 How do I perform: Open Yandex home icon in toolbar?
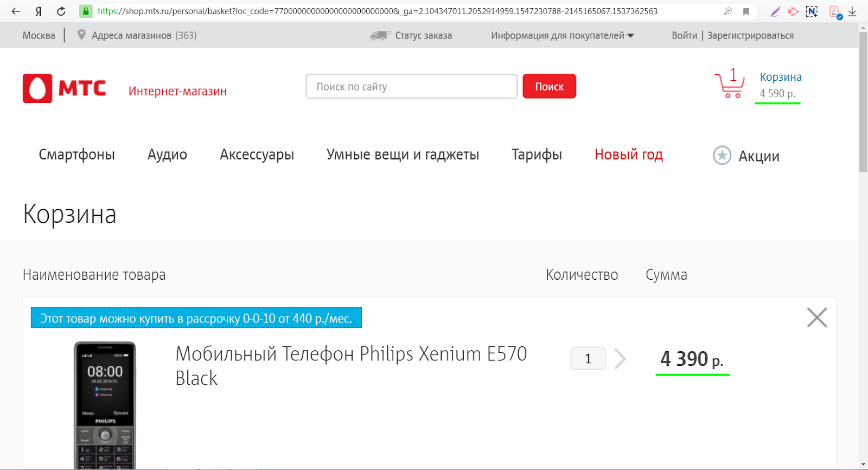point(39,11)
